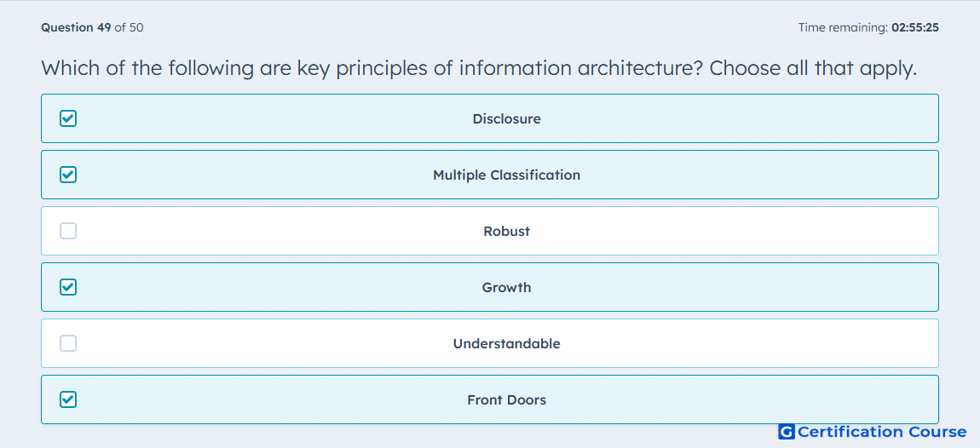Click the 'of 50' total count text
980x448 pixels.
tap(129, 27)
